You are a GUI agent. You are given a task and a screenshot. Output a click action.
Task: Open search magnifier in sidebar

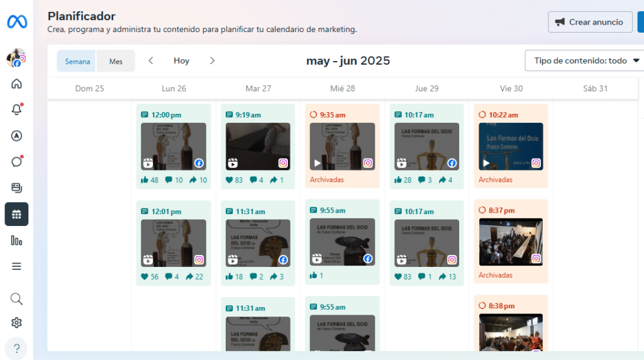pos(16,299)
